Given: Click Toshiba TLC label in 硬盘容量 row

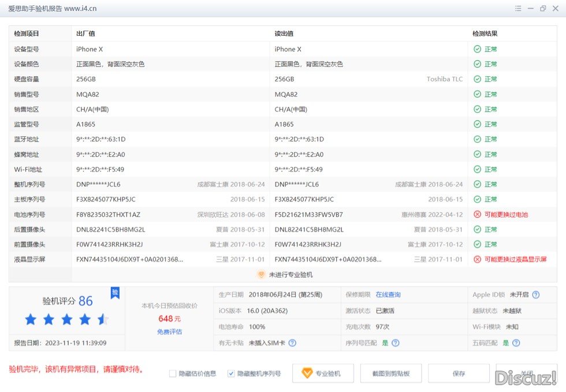Looking at the screenshot, I should click(444, 79).
